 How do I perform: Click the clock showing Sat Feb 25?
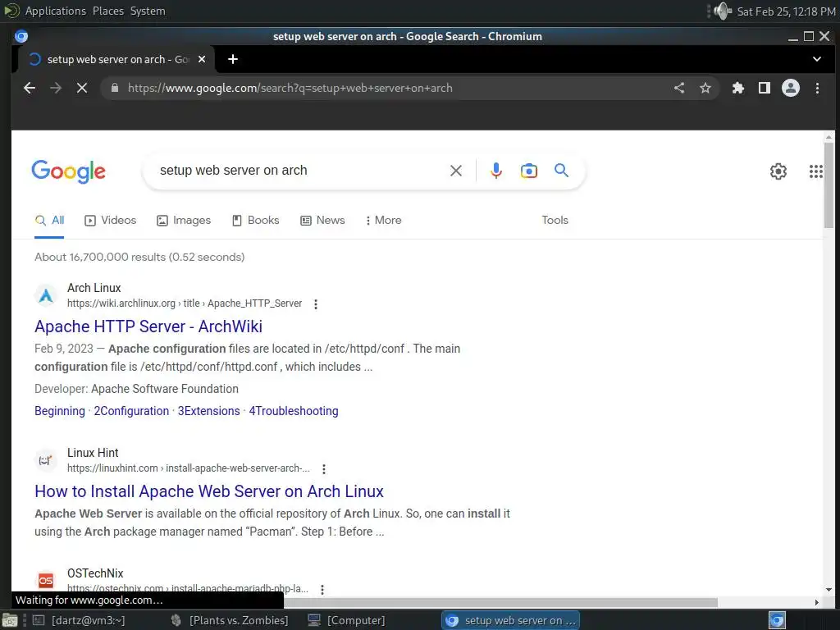[x=786, y=11]
